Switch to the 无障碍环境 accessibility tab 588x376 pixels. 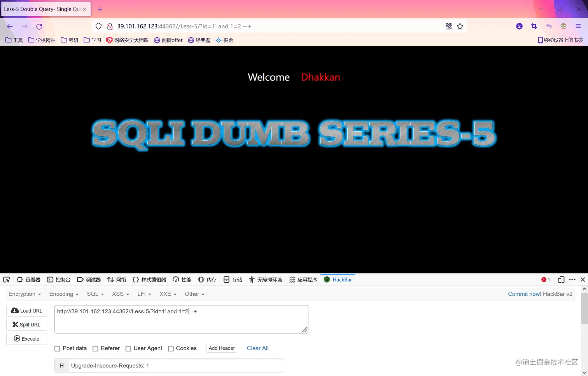266,280
